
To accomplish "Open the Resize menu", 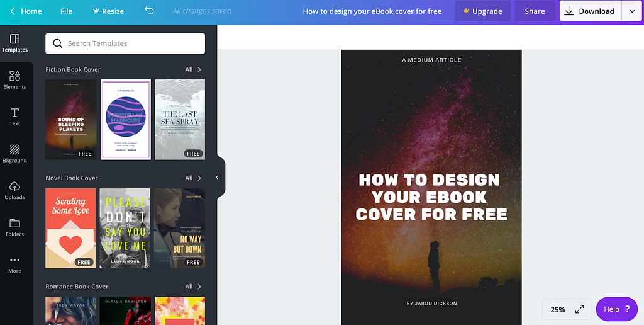I will click(109, 11).
